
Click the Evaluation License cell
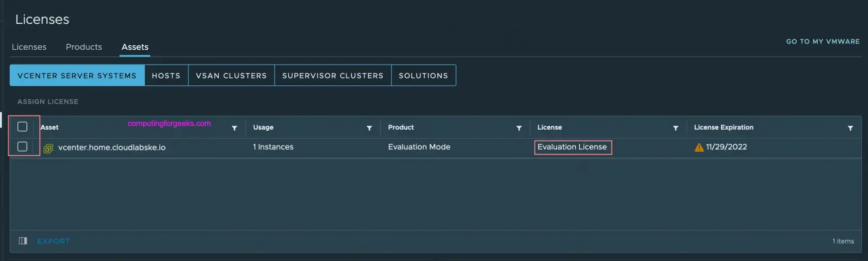[572, 147]
